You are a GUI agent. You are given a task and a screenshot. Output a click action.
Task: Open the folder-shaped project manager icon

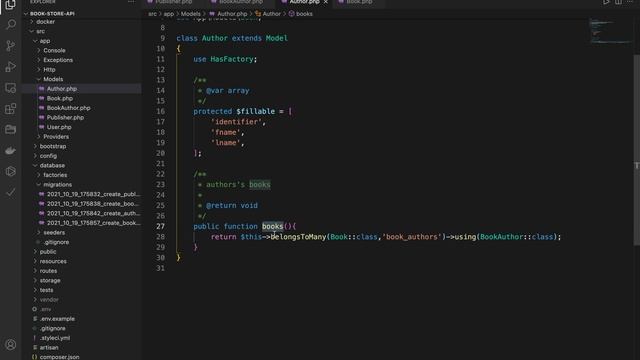coord(11,129)
